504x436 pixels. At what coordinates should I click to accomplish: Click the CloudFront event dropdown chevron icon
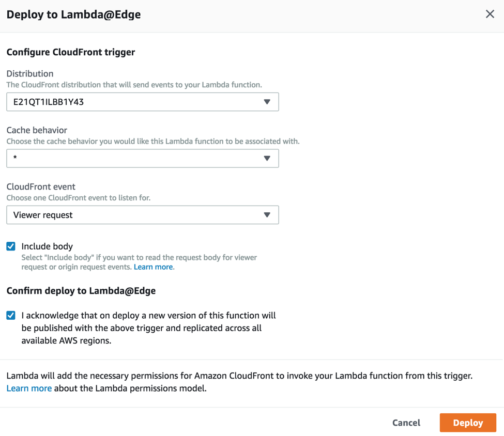pos(268,215)
